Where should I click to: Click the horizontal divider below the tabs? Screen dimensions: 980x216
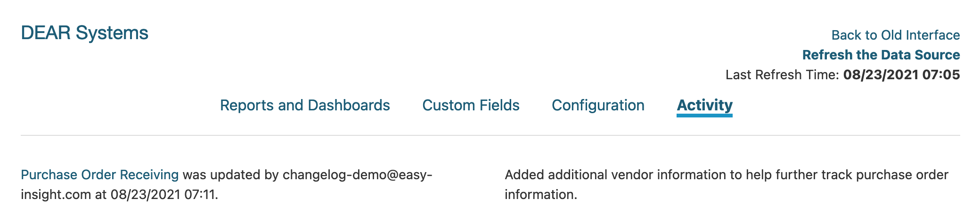[x=490, y=135]
